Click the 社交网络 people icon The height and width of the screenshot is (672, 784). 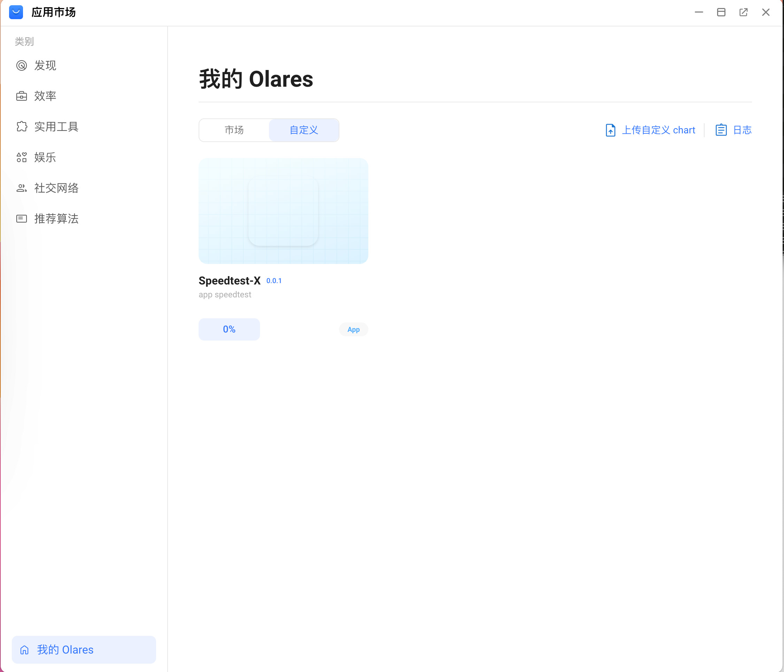pos(22,188)
